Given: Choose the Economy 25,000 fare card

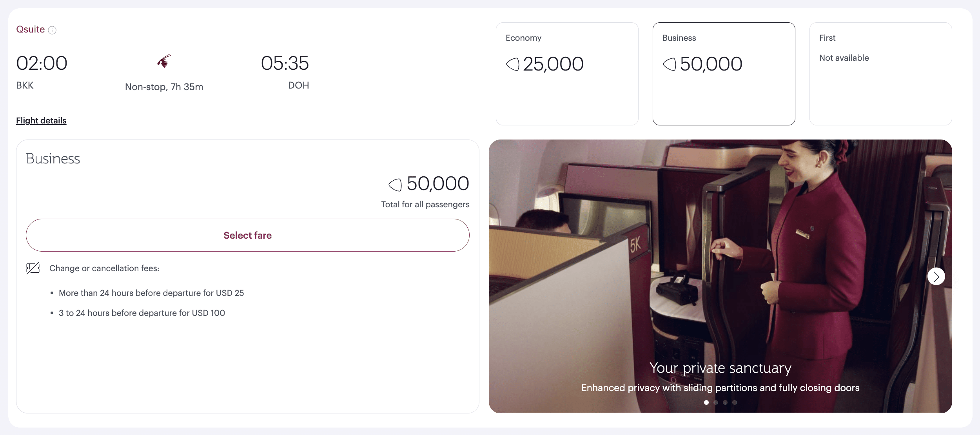Looking at the screenshot, I should click(567, 74).
